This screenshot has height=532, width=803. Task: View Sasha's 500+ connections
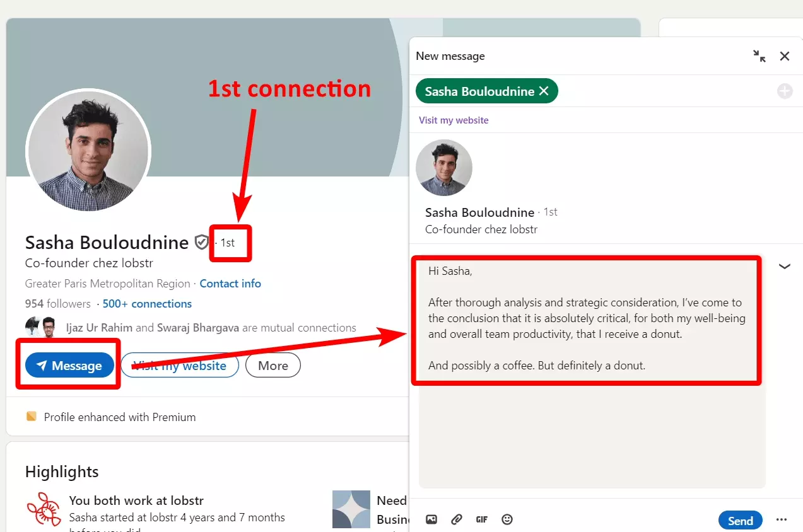click(x=147, y=303)
